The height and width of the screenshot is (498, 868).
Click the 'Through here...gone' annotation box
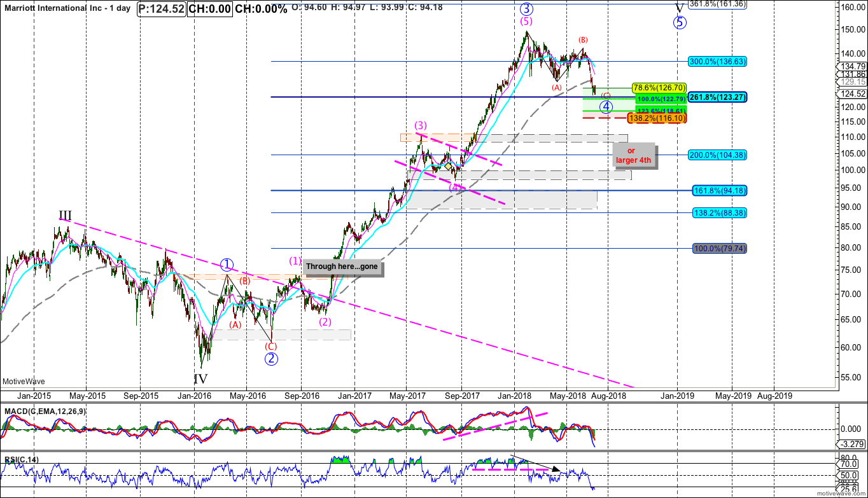(343, 267)
